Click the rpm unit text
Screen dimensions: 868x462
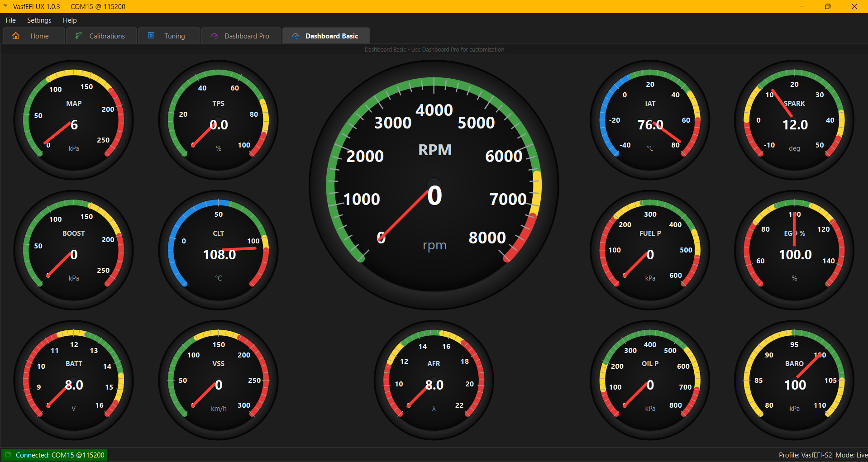pyautogui.click(x=434, y=245)
